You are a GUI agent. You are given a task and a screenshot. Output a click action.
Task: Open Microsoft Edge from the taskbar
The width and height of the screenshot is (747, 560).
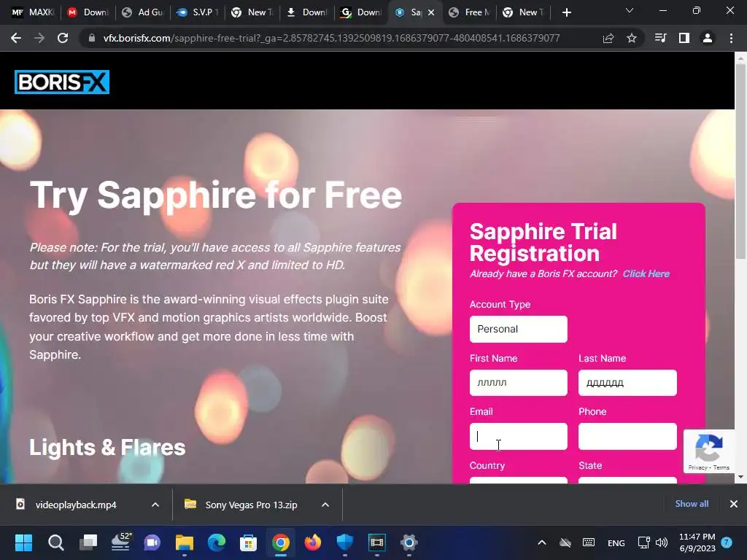[x=217, y=542]
